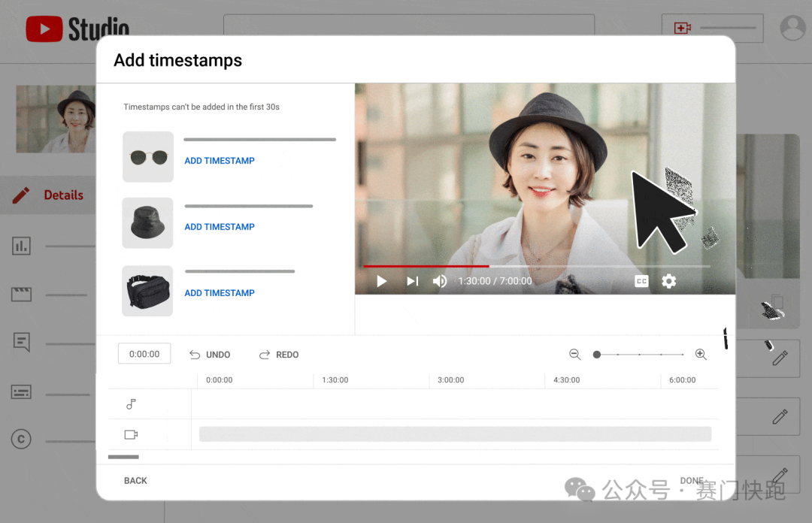Open Comments icon in Studio sidebar
This screenshot has width=812, height=523.
click(x=21, y=343)
